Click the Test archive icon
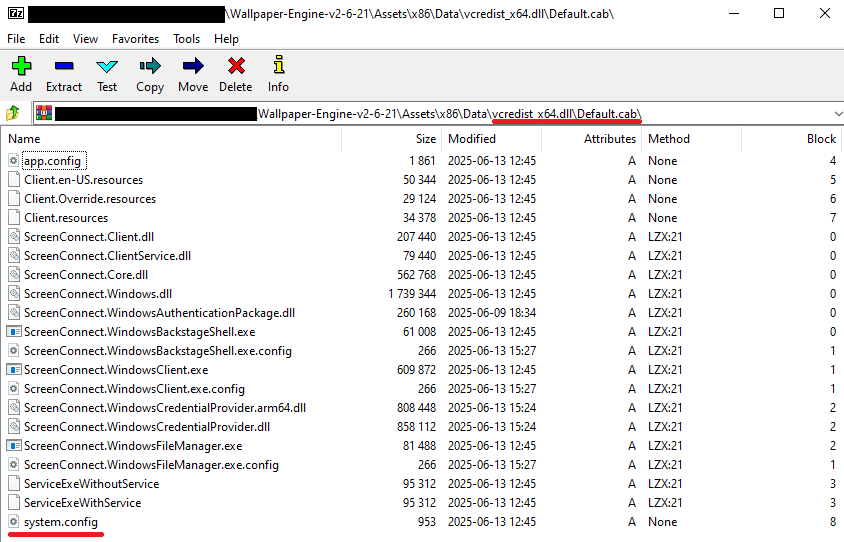 [107, 66]
